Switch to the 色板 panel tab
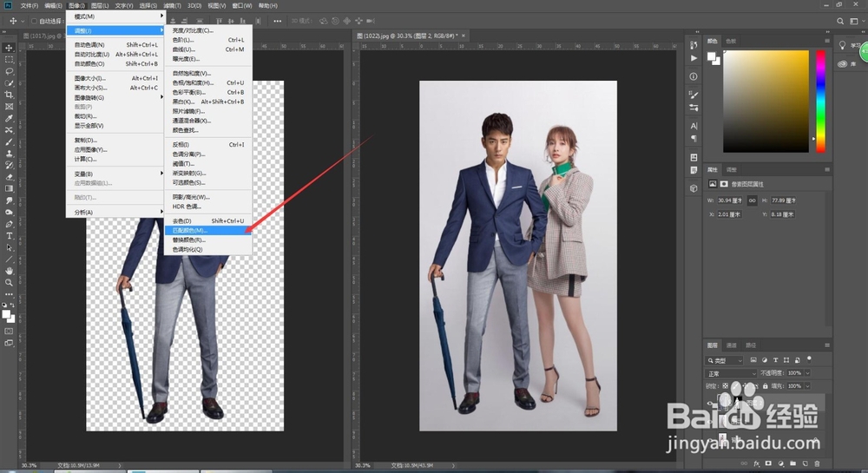This screenshot has height=473, width=868. point(730,41)
